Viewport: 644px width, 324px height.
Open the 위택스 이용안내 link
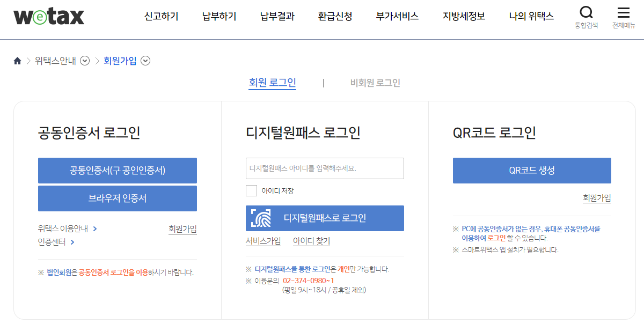coord(63,229)
